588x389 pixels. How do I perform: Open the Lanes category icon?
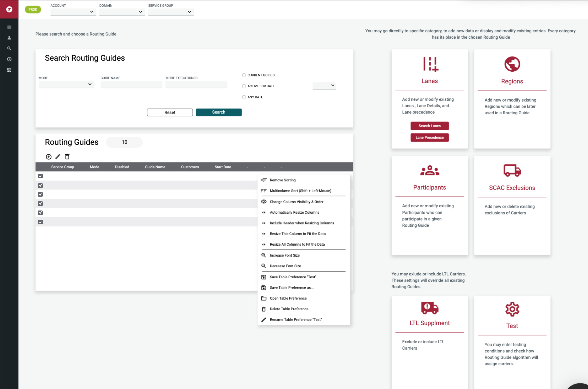431,64
